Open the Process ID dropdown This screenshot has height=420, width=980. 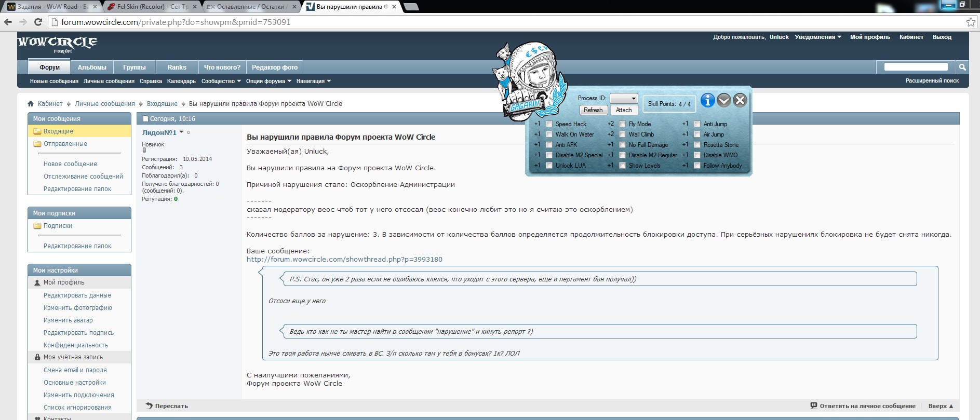point(624,98)
